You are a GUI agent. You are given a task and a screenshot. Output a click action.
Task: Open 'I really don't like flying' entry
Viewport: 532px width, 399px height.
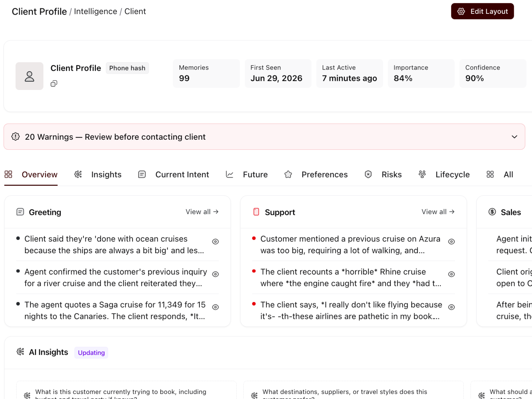351,310
